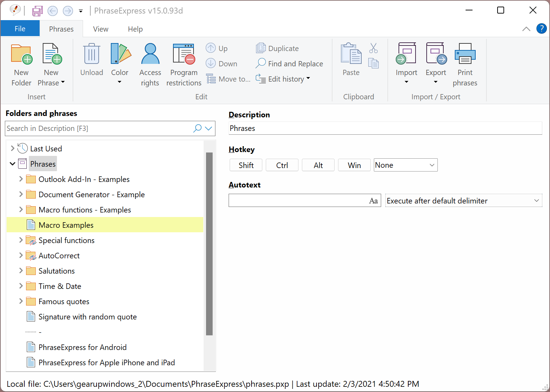The height and width of the screenshot is (392, 550).
Task: Click the Import icon
Action: (406, 53)
